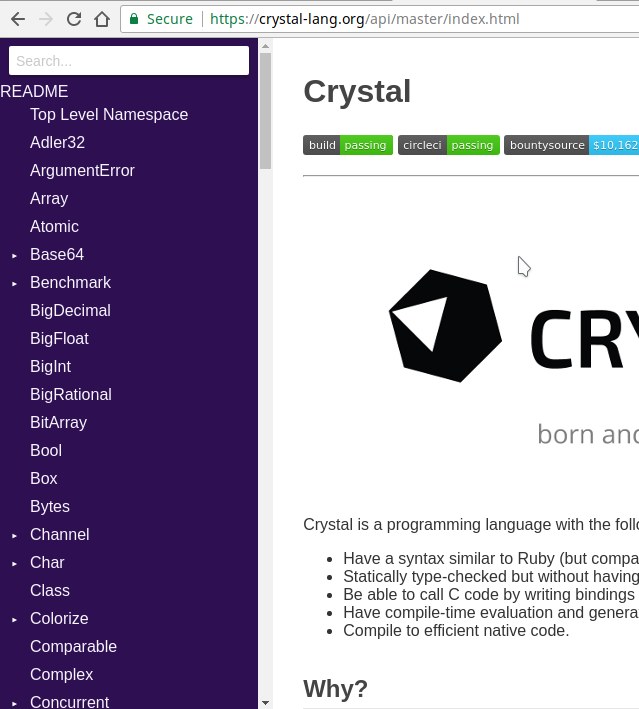Open the Base64 module page

click(x=57, y=255)
